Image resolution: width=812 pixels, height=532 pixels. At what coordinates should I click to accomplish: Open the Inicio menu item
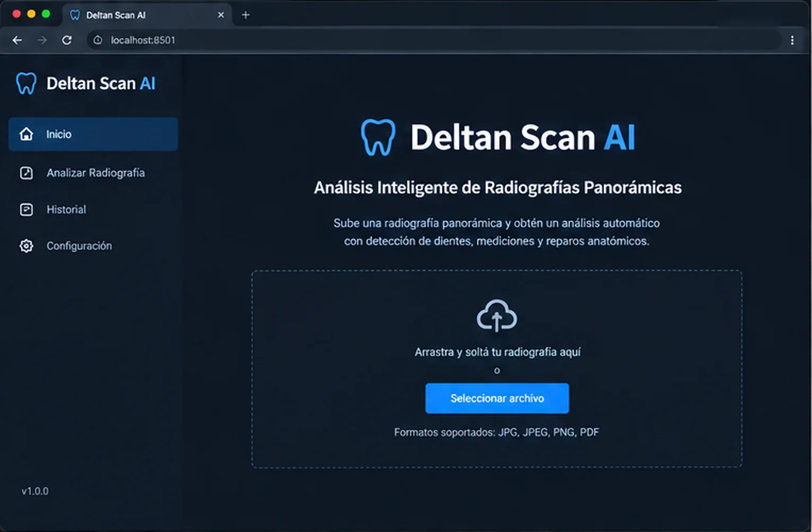pyautogui.click(x=93, y=134)
